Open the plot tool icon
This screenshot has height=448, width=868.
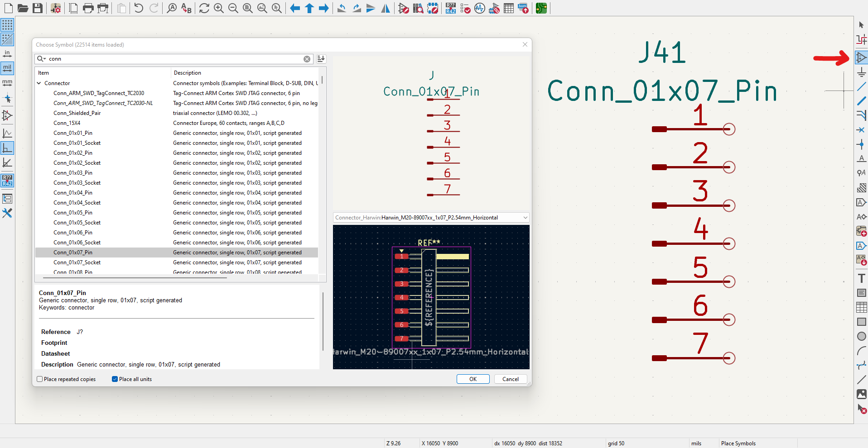click(103, 8)
